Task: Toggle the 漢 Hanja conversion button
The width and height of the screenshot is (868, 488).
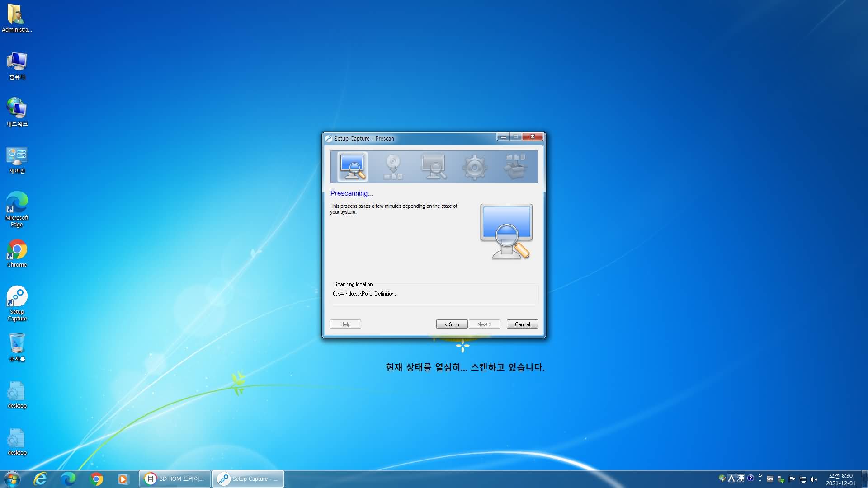Action: click(x=741, y=478)
